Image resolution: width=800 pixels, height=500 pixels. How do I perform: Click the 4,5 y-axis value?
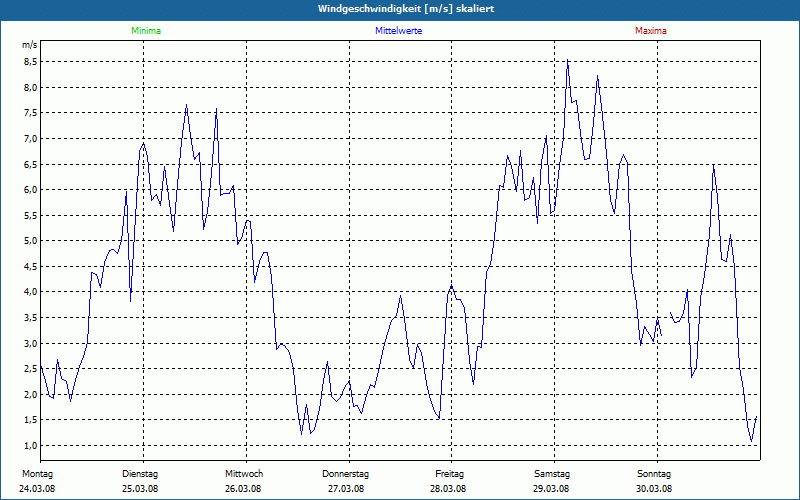coord(31,266)
